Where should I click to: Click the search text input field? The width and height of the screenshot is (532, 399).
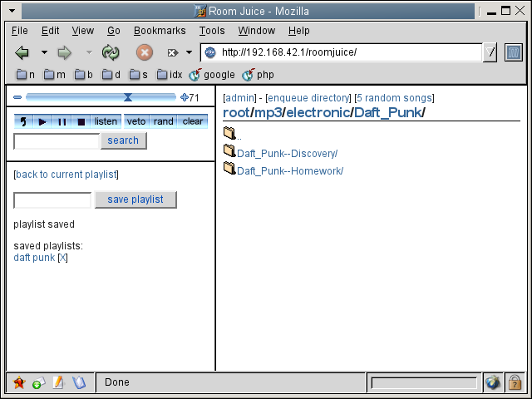[57, 140]
